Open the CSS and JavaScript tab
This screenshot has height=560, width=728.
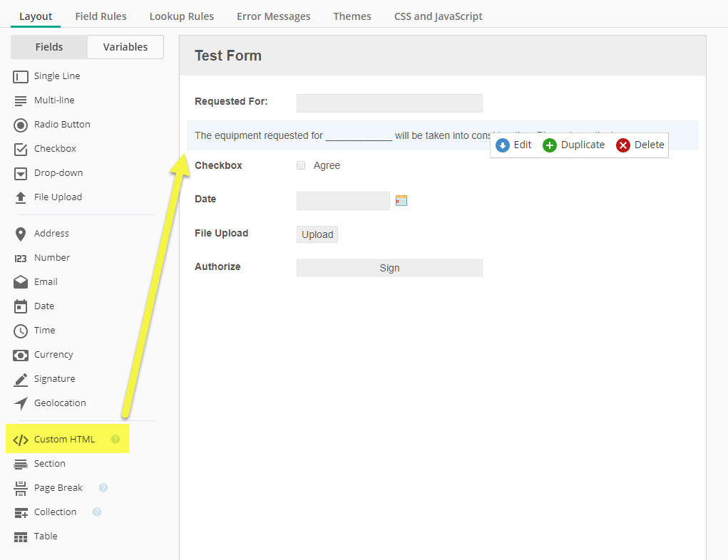point(438,16)
